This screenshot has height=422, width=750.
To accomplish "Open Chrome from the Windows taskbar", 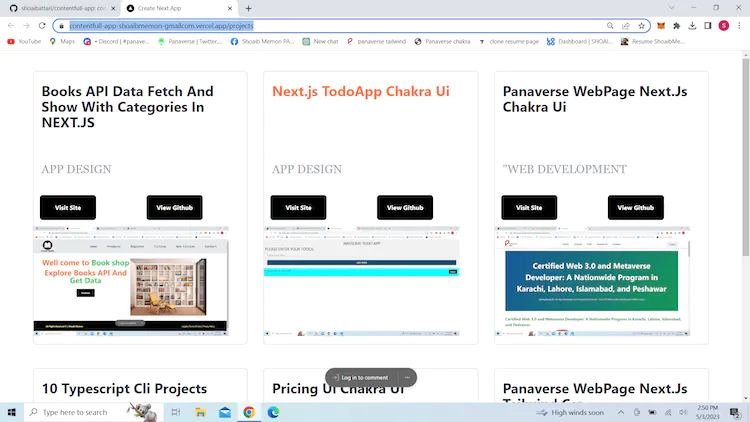I will (x=249, y=412).
